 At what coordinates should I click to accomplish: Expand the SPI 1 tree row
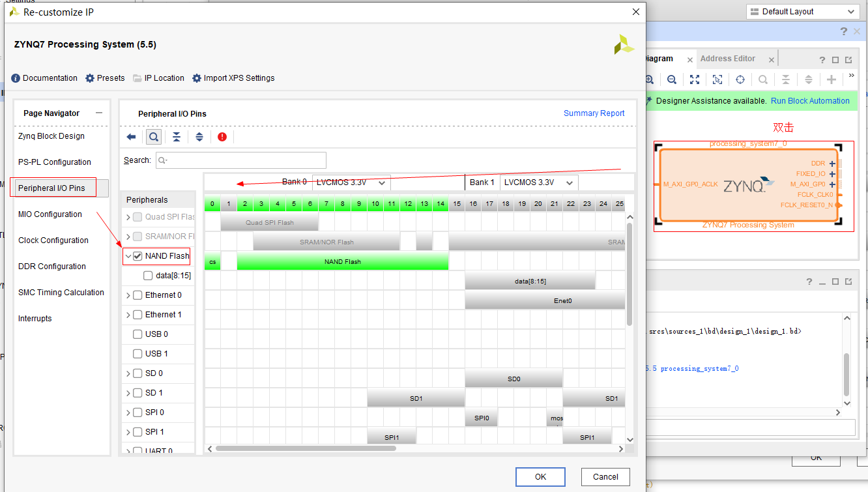[x=128, y=432]
